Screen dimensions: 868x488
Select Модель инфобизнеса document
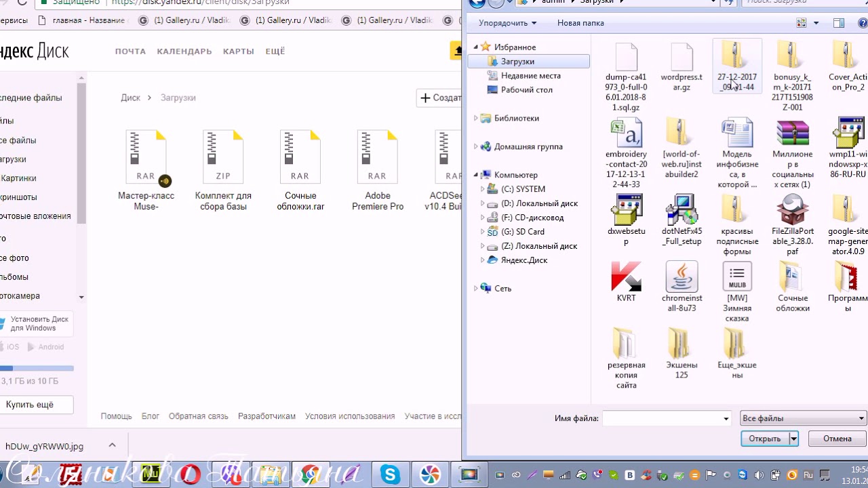click(736, 154)
